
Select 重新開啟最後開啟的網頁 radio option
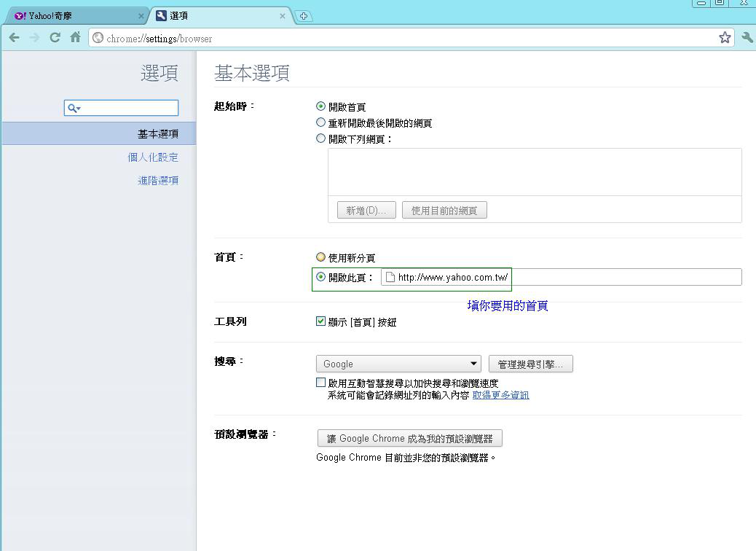320,122
